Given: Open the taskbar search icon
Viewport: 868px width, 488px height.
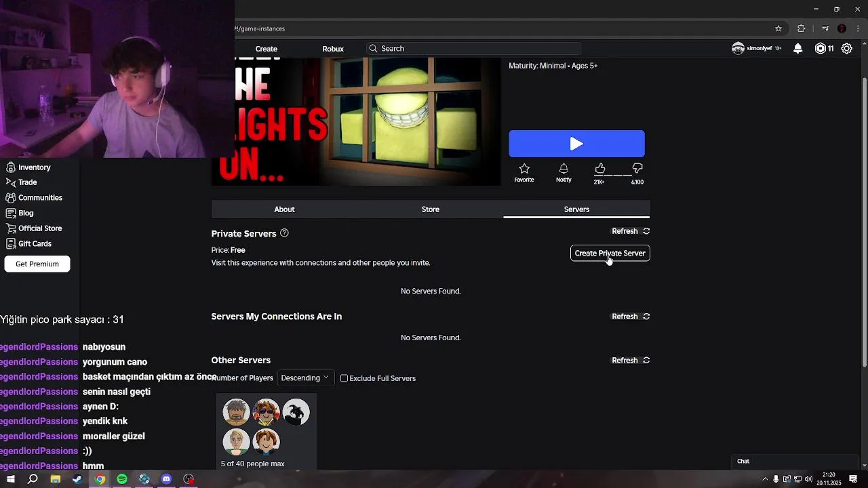Looking at the screenshot, I should click(x=33, y=479).
